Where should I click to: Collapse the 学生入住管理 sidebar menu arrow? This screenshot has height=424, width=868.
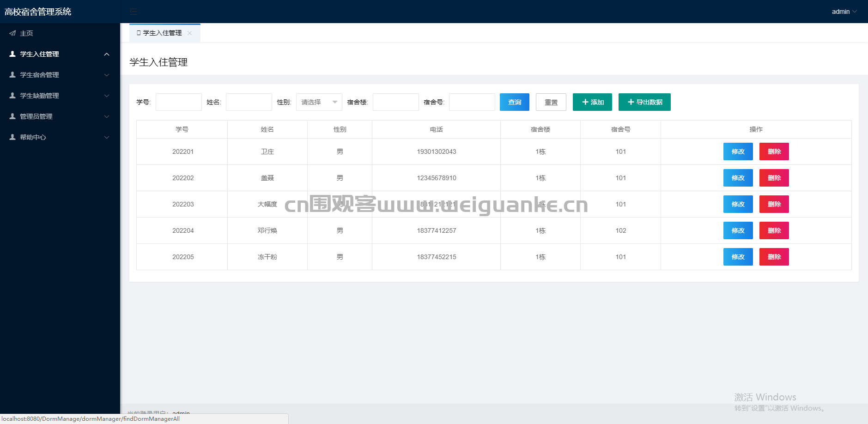(107, 54)
